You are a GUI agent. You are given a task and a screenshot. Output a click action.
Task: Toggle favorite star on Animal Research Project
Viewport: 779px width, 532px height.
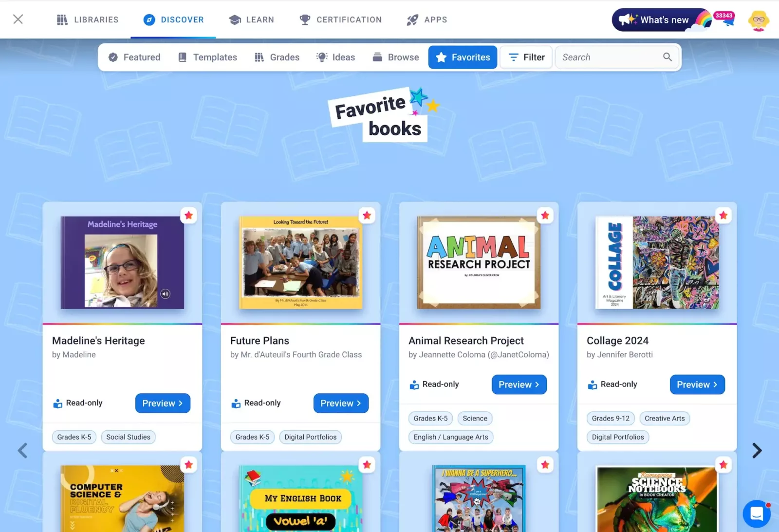[x=545, y=215]
